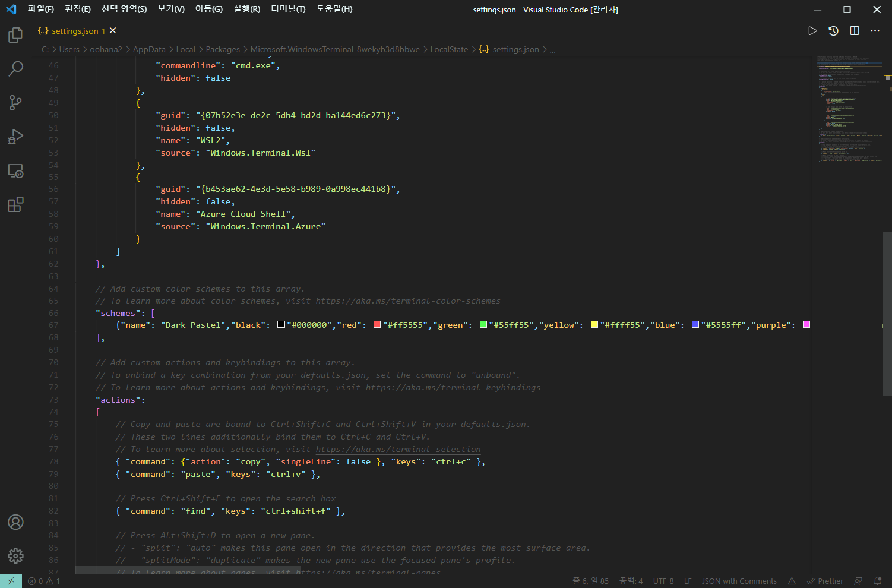Click the warning triangle beside JSON with Comments
The image size is (892, 588).
point(792,581)
